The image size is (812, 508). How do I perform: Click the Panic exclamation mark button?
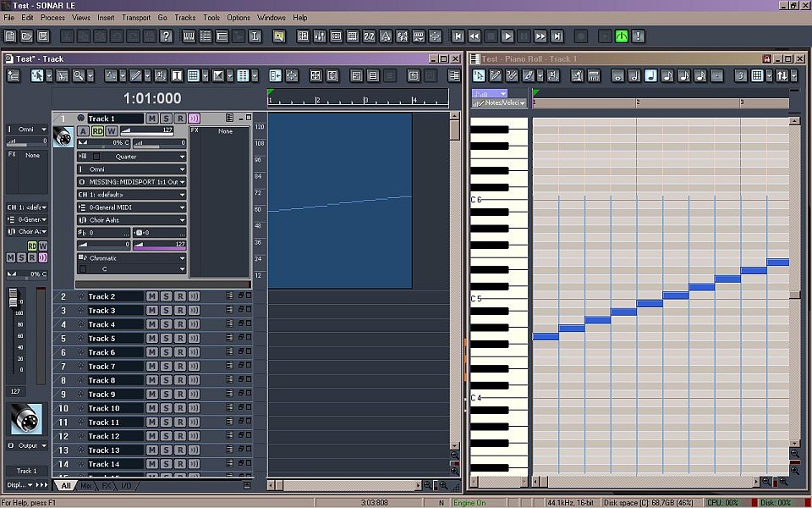[x=638, y=36]
